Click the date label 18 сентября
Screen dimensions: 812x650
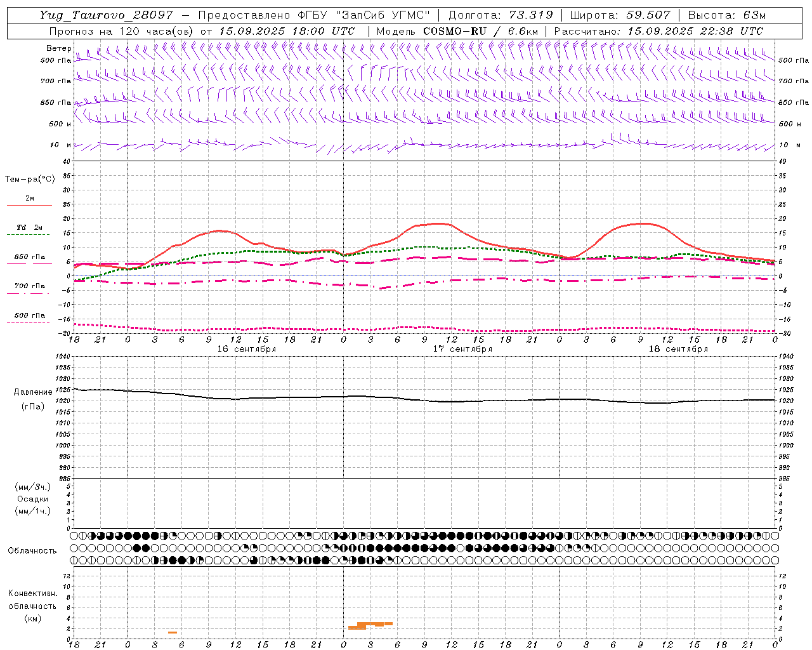coord(678,349)
